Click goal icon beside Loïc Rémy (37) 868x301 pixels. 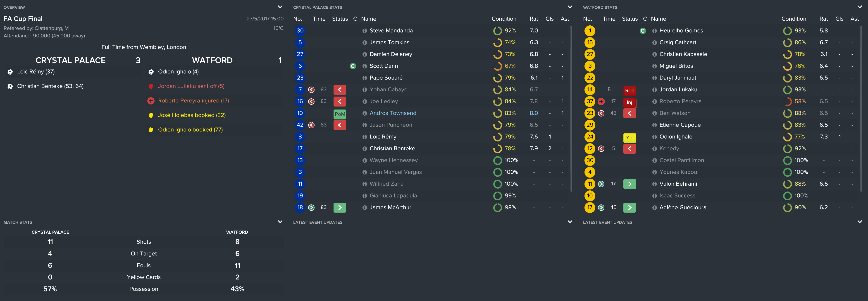click(10, 72)
